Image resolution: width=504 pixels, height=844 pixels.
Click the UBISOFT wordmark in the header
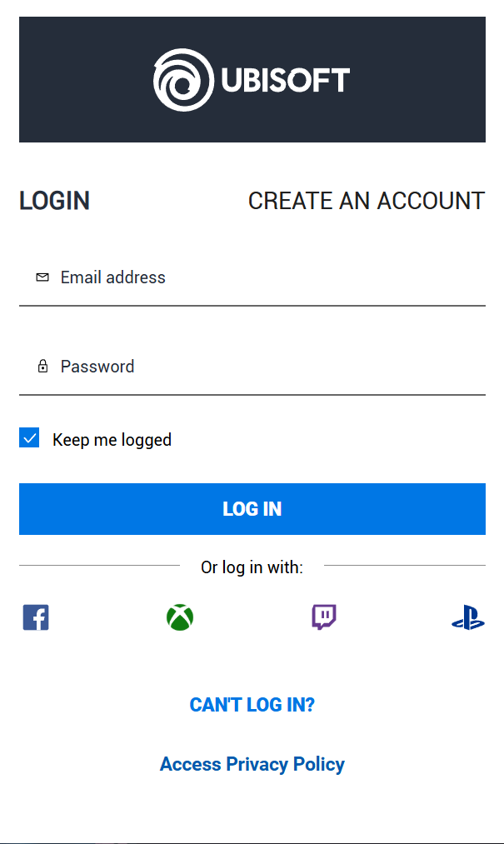click(x=285, y=81)
